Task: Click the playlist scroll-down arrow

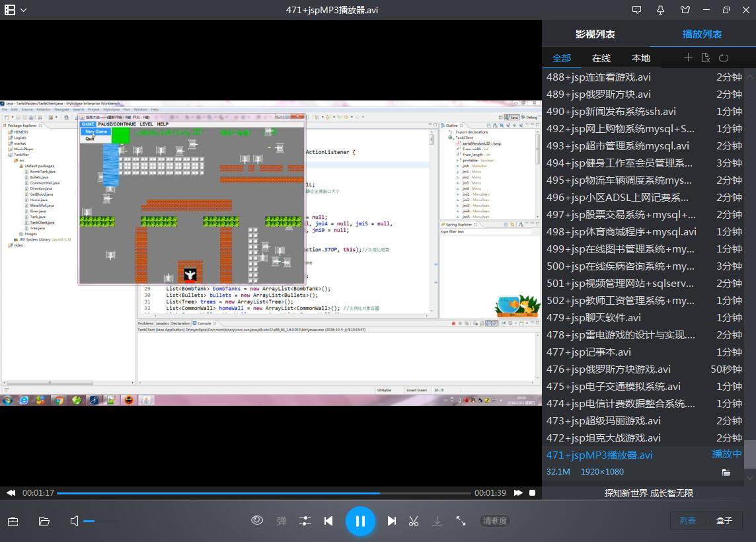Action: coord(750,477)
